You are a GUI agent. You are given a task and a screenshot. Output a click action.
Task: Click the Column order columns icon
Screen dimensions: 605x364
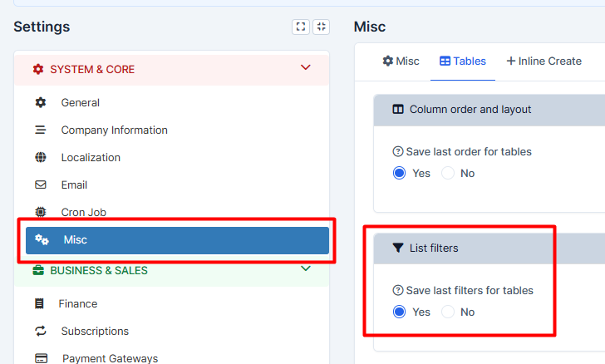click(398, 109)
